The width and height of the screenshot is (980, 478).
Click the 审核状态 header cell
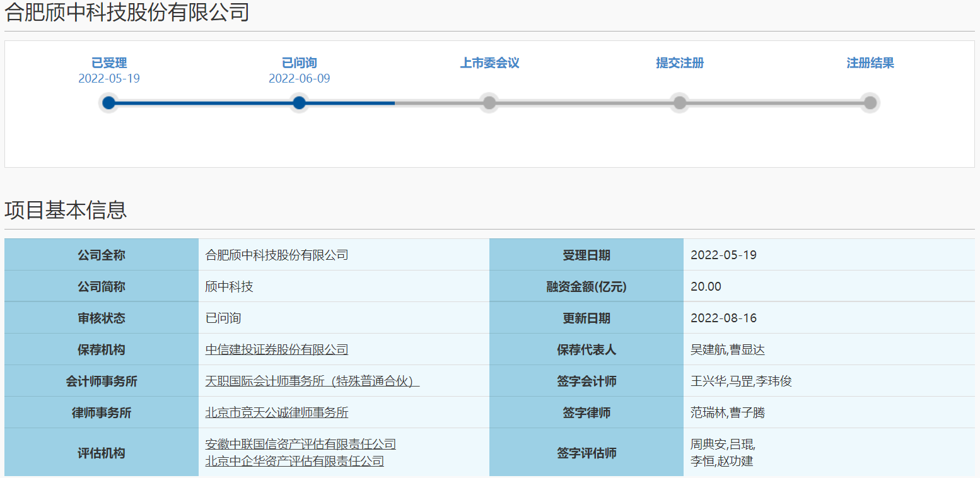click(x=102, y=318)
